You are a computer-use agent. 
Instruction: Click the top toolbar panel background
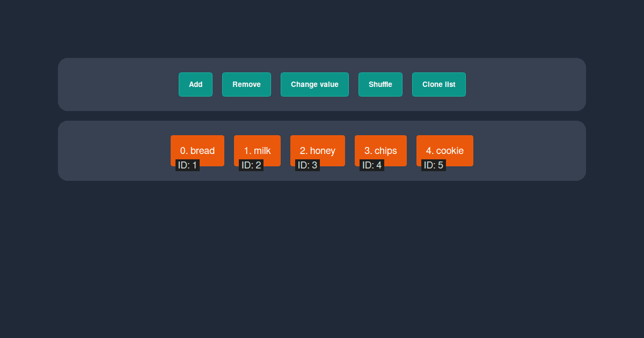pyautogui.click(x=107, y=84)
